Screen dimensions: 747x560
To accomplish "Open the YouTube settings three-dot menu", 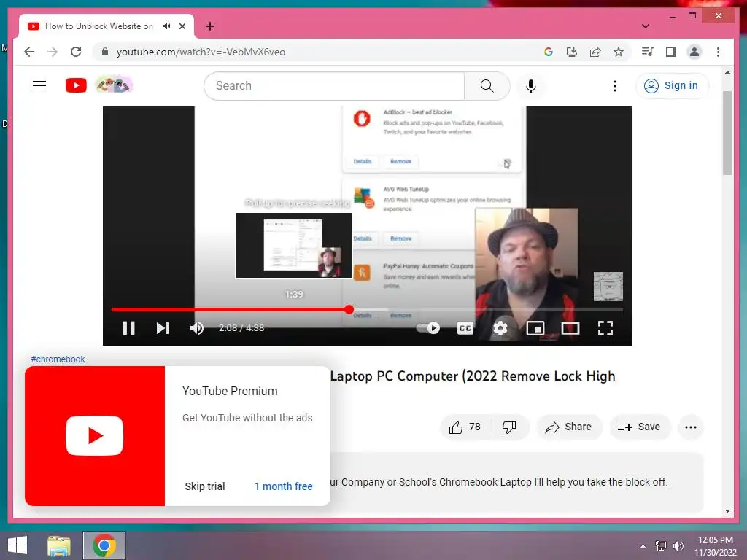I will click(615, 86).
